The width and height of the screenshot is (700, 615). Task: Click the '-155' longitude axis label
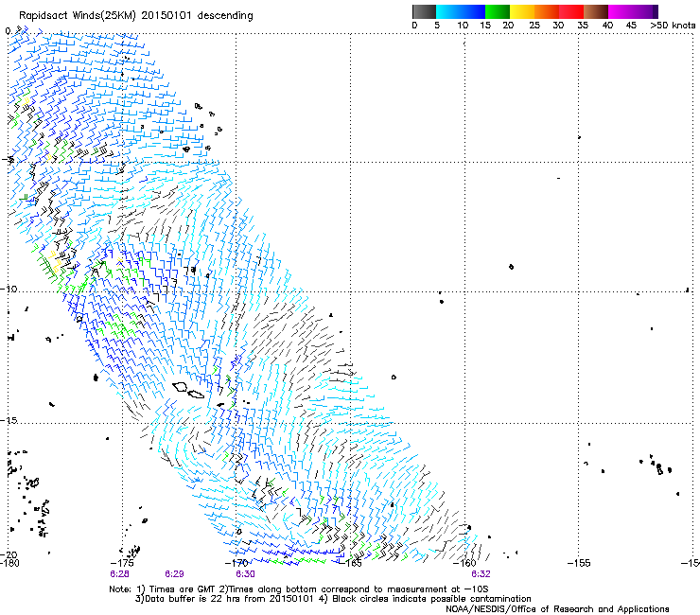click(579, 563)
